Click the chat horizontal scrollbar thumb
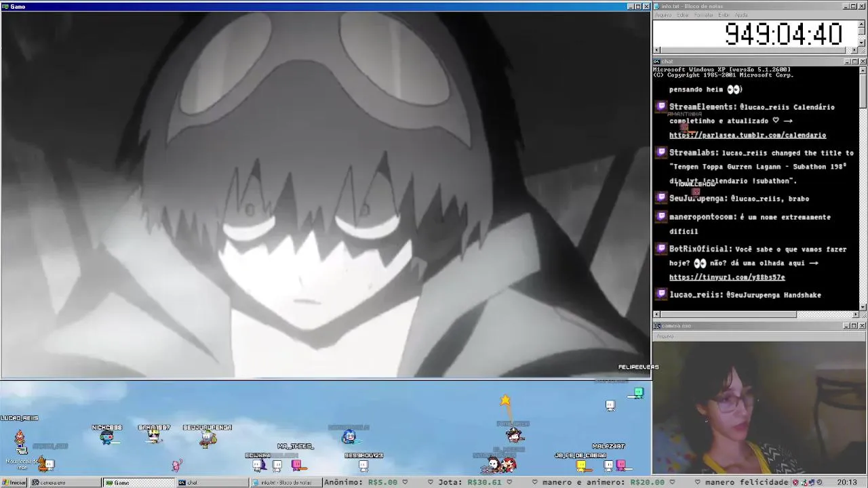Screen dimensions: 868x488 (x=728, y=314)
